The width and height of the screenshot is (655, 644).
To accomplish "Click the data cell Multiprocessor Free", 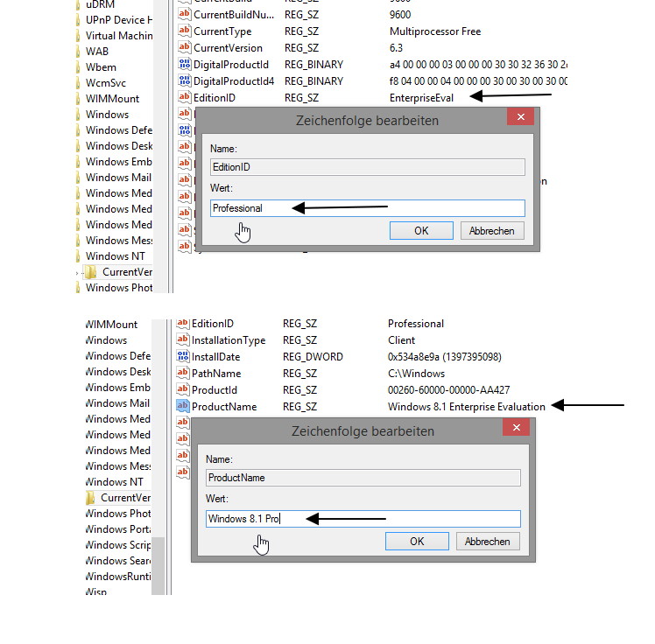I will point(435,31).
